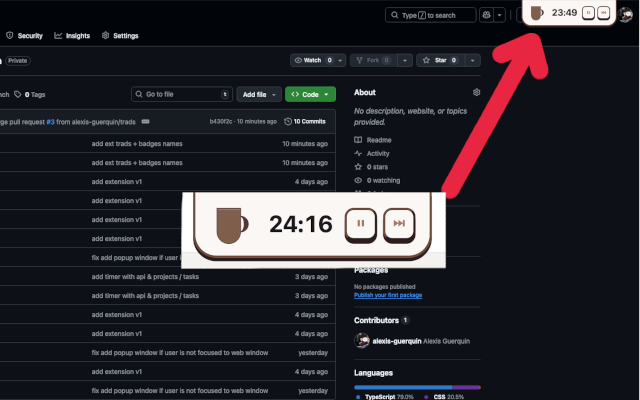Image resolution: width=640 pixels, height=400 pixels.
Task: Open the 0 Tags link
Action: [30, 95]
